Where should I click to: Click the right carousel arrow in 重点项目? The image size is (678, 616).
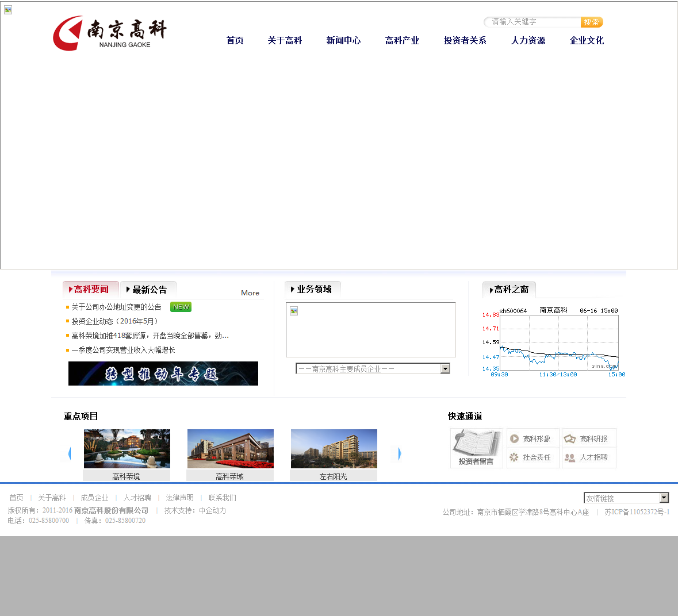coord(399,453)
